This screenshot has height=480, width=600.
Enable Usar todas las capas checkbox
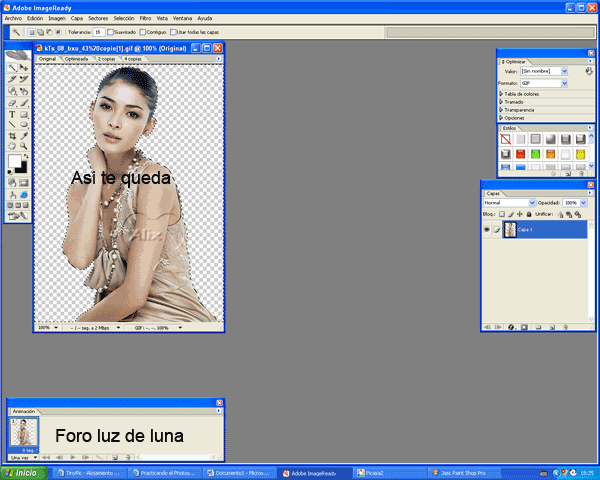[x=173, y=32]
